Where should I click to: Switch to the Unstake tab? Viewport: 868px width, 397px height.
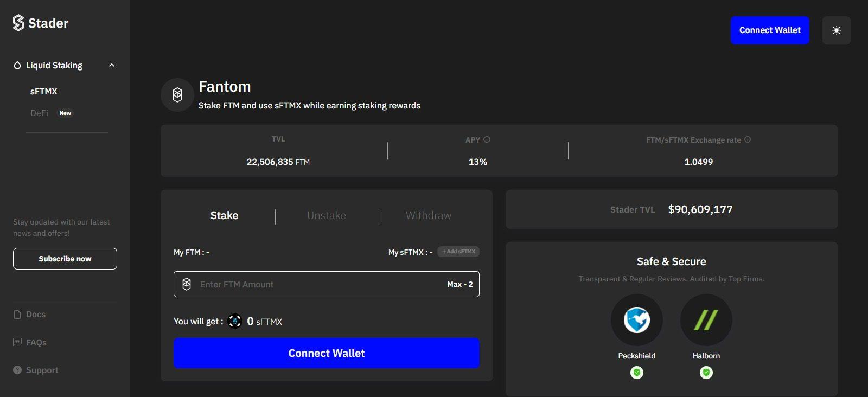327,215
